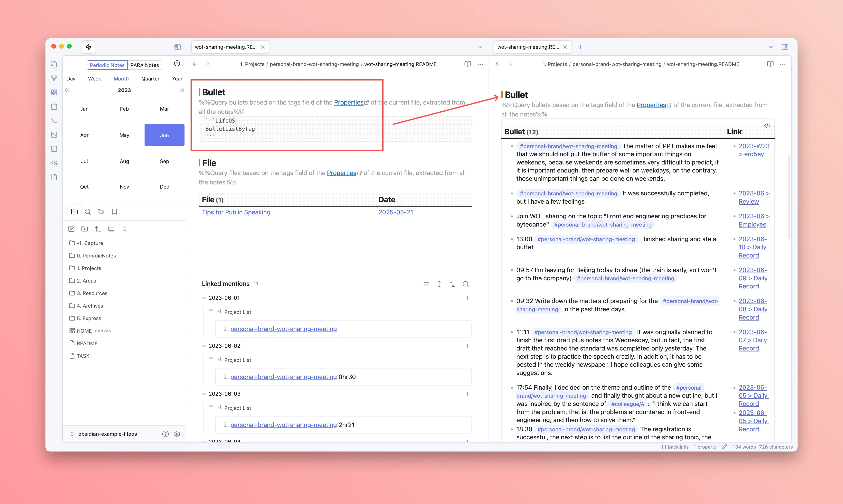This screenshot has height=504, width=843.
Task: Open the tags pane icon
Action: [x=101, y=212]
